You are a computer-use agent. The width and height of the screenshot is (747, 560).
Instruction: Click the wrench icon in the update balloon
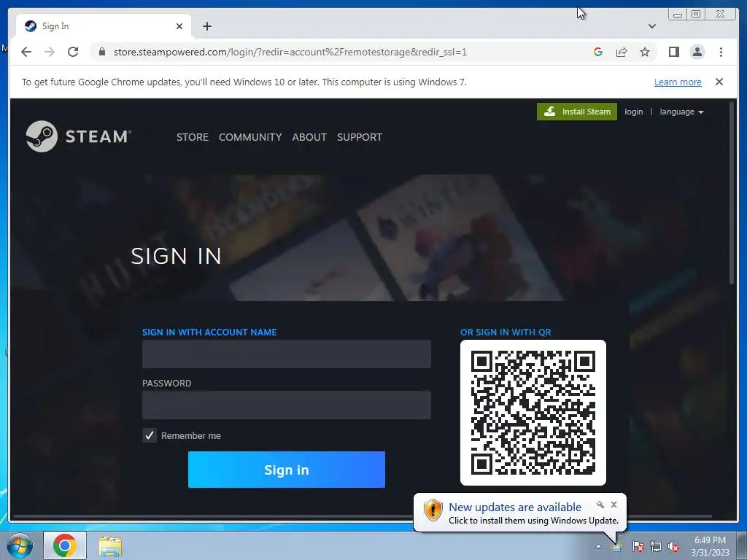pos(600,505)
